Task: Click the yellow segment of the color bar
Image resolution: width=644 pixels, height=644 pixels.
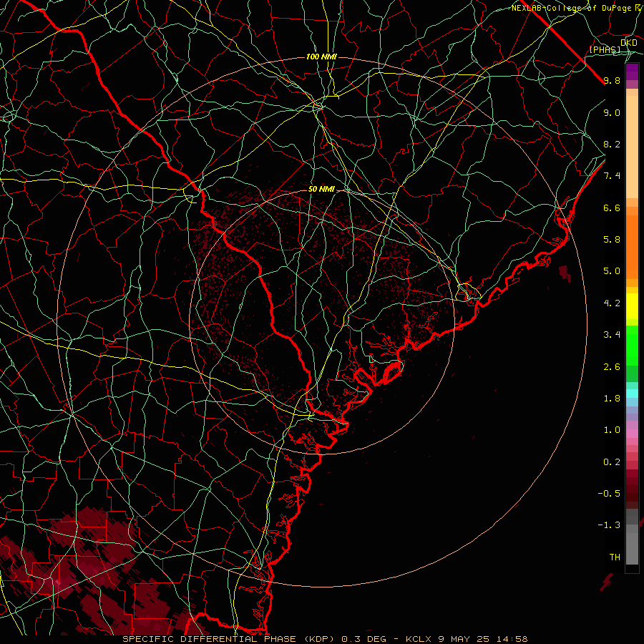Action: tap(632, 306)
